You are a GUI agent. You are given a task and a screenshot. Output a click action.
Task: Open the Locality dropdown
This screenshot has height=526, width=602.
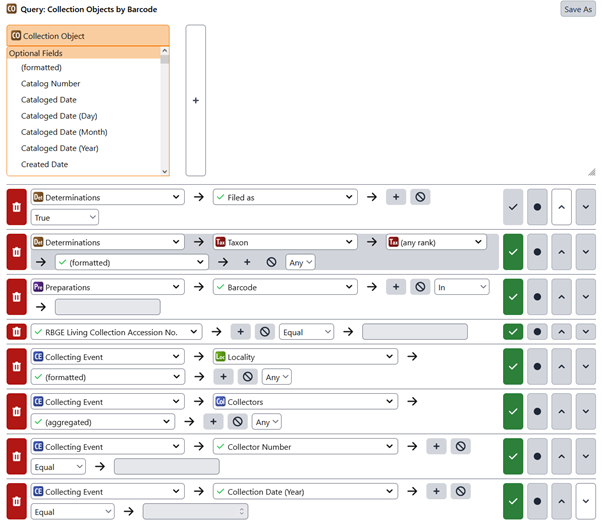pyautogui.click(x=305, y=357)
